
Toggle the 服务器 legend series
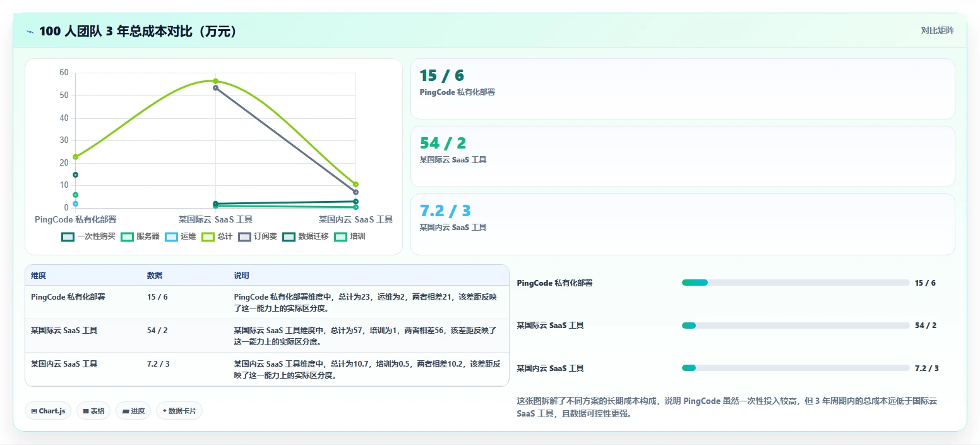click(x=140, y=236)
